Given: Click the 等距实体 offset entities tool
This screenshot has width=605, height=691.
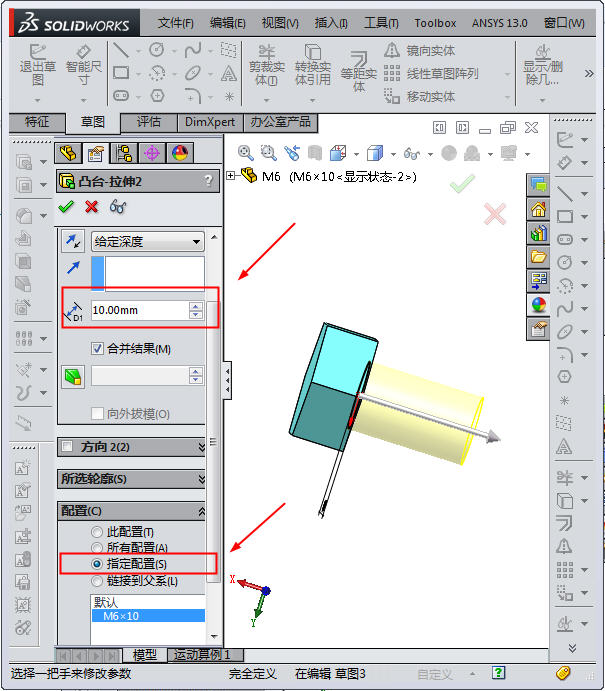Looking at the screenshot, I should point(358,69).
